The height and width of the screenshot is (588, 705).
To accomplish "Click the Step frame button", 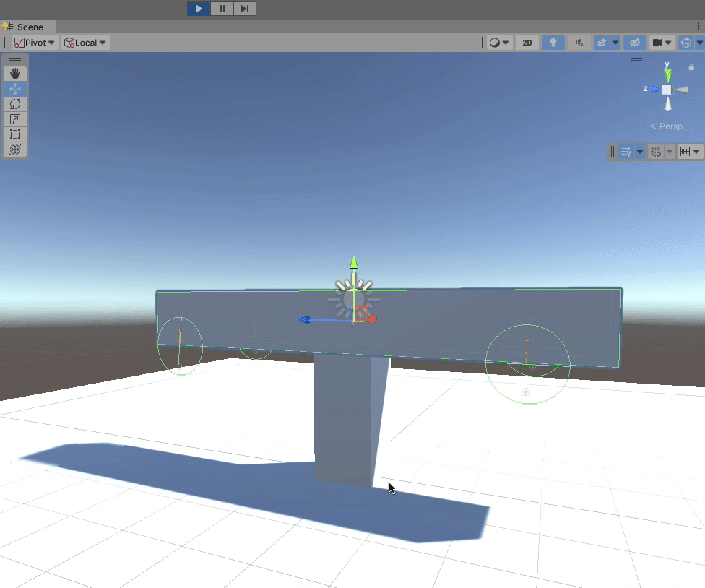I will point(245,9).
